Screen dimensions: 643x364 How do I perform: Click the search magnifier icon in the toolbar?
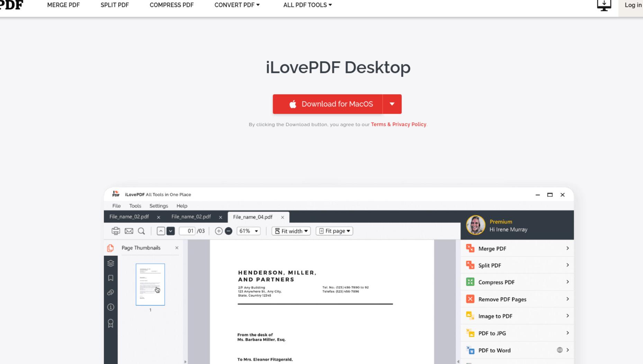pyautogui.click(x=141, y=231)
